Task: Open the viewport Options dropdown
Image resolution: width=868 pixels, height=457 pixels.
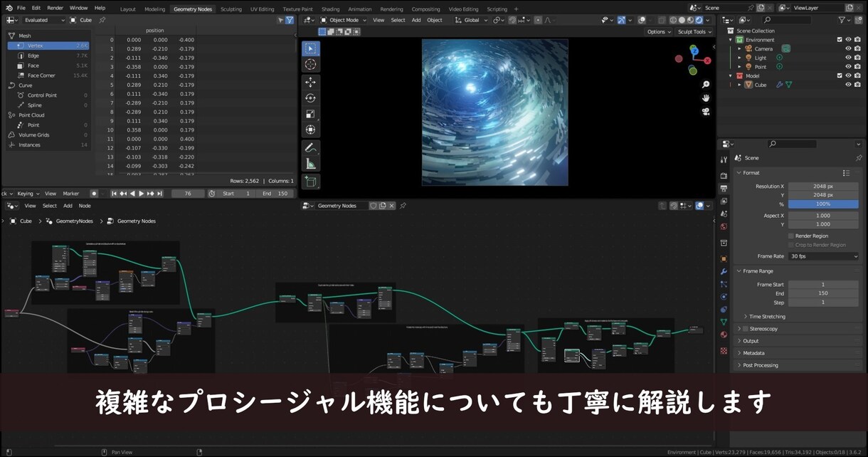Action: [658, 32]
